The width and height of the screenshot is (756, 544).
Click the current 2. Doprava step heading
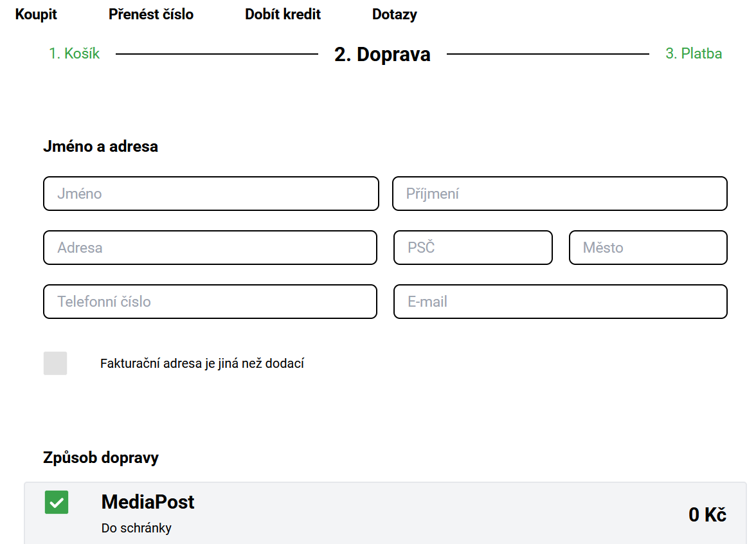[x=382, y=55]
